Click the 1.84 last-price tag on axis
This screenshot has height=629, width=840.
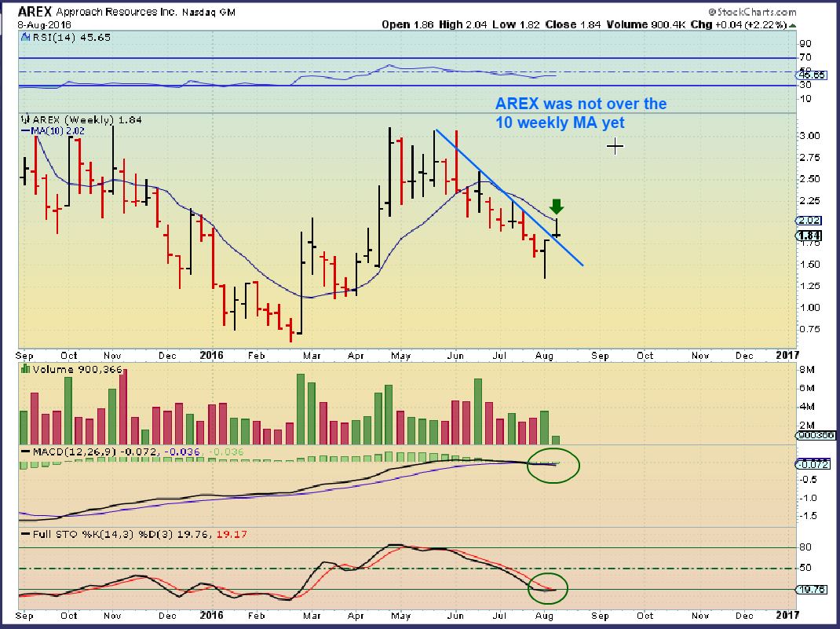809,236
